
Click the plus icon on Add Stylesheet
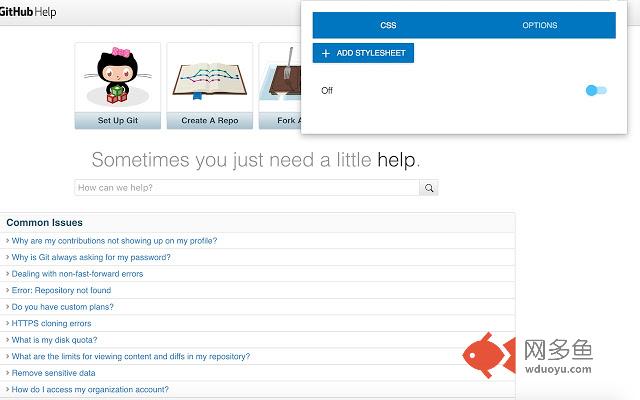[x=325, y=53]
